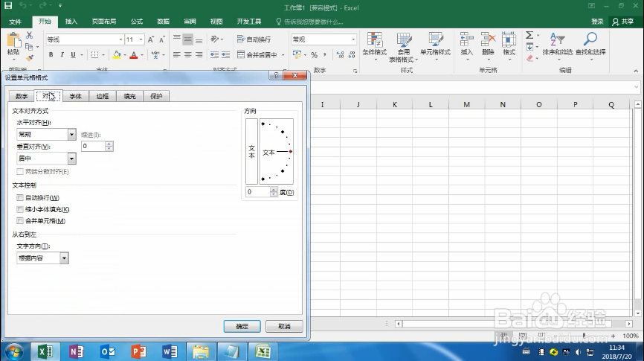Save the workbook with the Save icon

click(8, 6)
